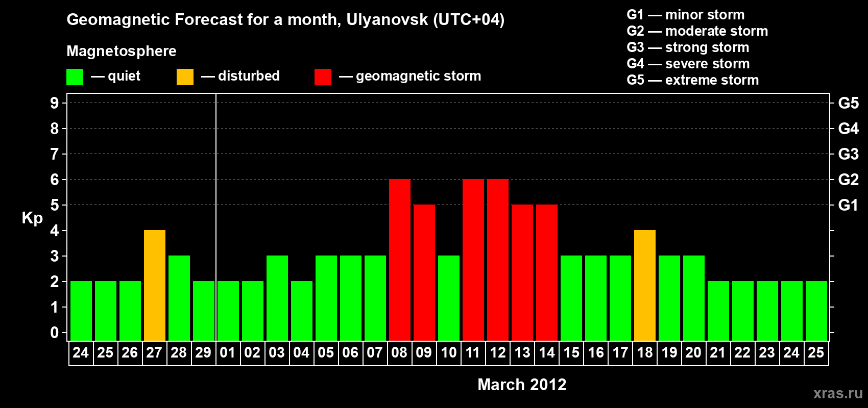Click the date label 01 on the axis
868x408 pixels.
coord(228,353)
